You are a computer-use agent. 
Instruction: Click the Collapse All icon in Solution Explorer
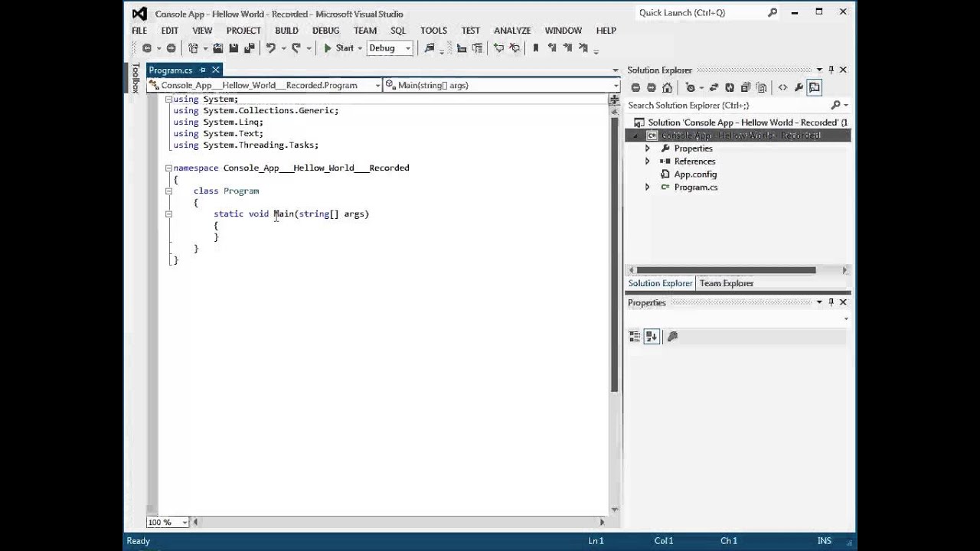point(745,87)
